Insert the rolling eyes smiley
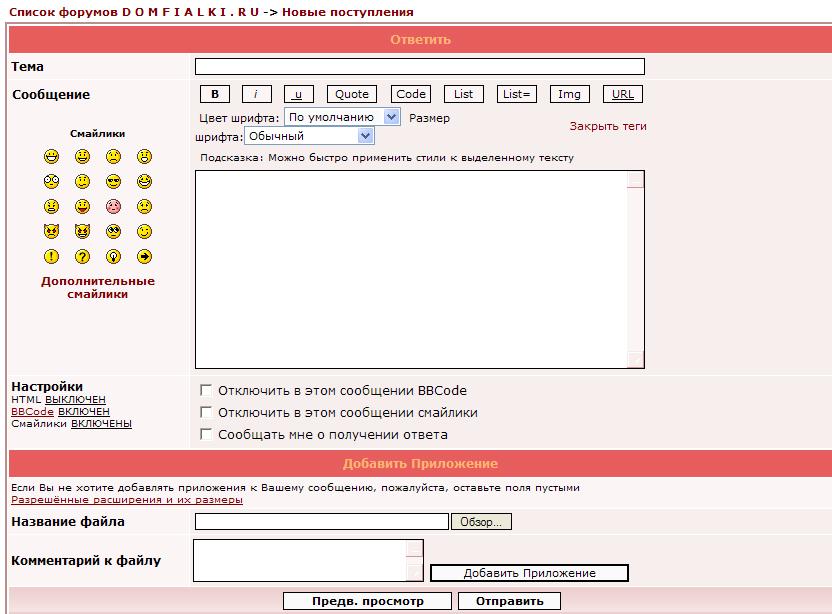 point(113,231)
